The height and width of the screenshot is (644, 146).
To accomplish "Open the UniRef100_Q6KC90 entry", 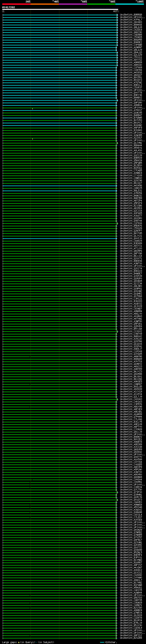I will pos(131,32).
